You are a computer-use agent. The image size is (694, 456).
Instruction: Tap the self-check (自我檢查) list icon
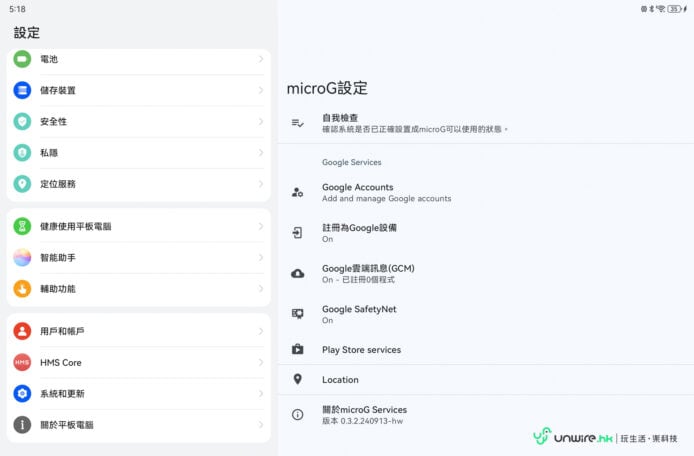coord(297,123)
